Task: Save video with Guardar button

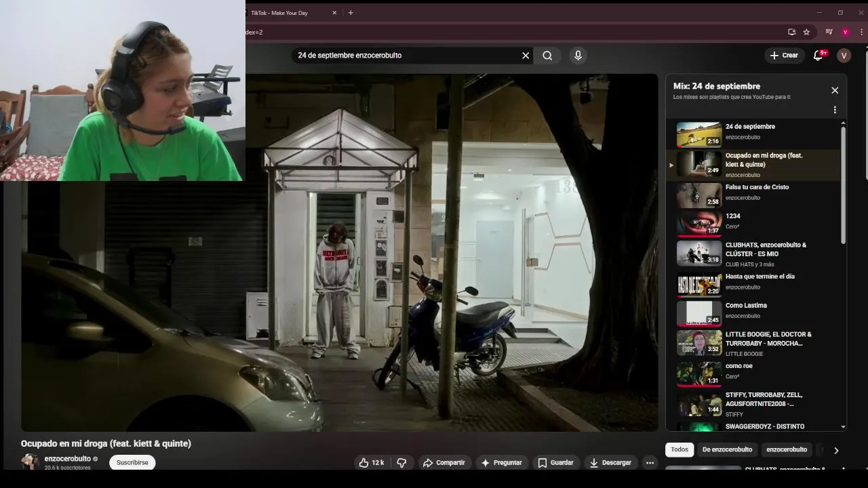Action: click(x=555, y=463)
